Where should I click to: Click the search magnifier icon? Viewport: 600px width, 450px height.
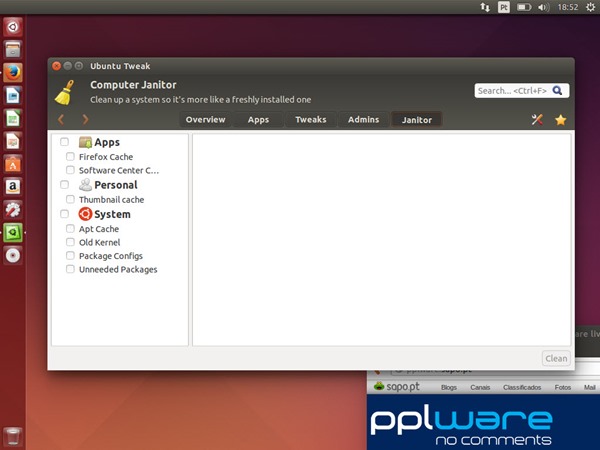(558, 91)
